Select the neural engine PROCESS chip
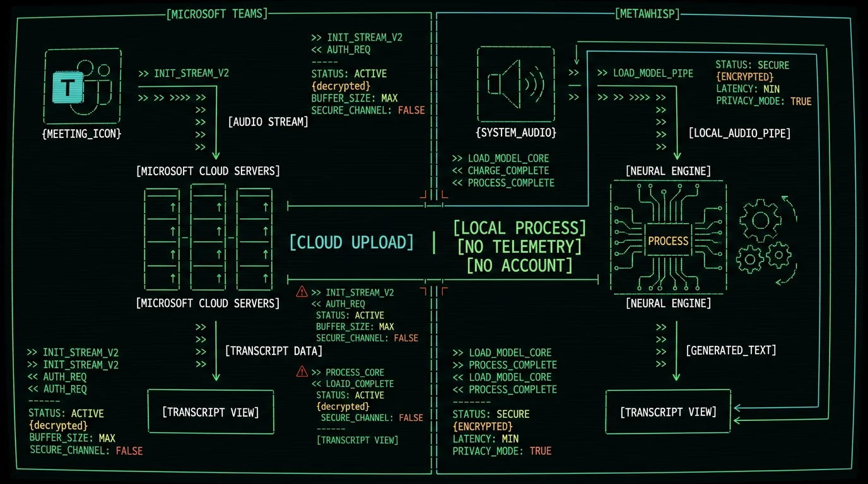This screenshot has width=868, height=484. tap(668, 241)
